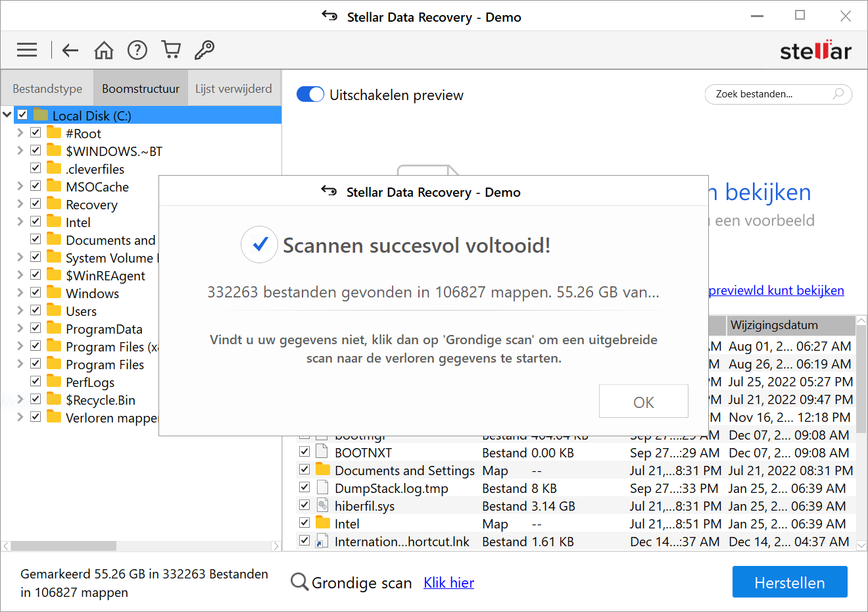Click the #Root folder icon
Image resolution: width=868 pixels, height=612 pixels.
click(x=54, y=133)
